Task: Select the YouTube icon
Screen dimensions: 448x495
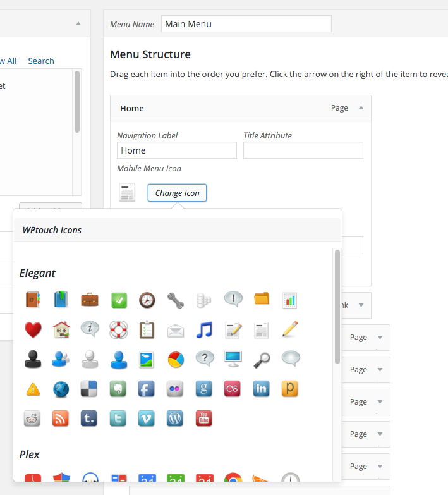Action: point(204,419)
